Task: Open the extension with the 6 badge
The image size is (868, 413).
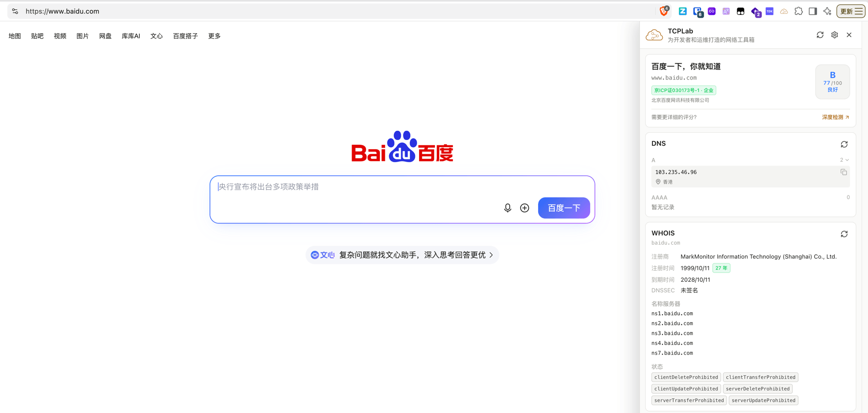Action: (x=698, y=12)
